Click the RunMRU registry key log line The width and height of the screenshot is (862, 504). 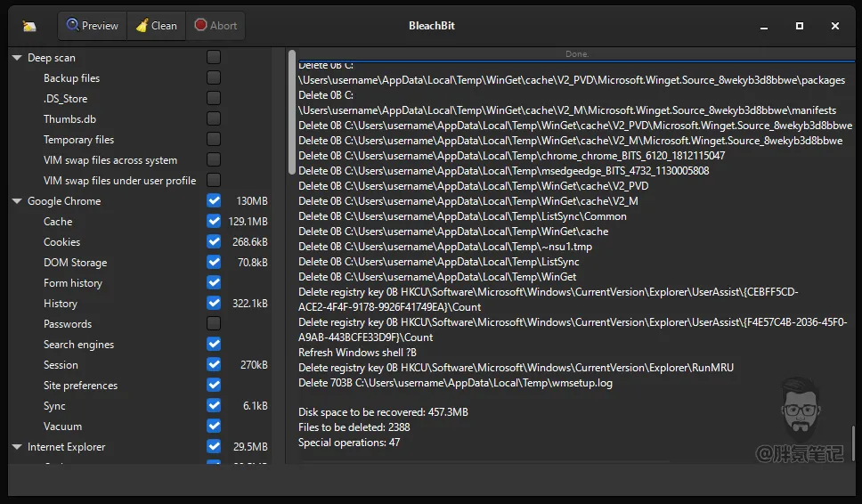(x=516, y=368)
